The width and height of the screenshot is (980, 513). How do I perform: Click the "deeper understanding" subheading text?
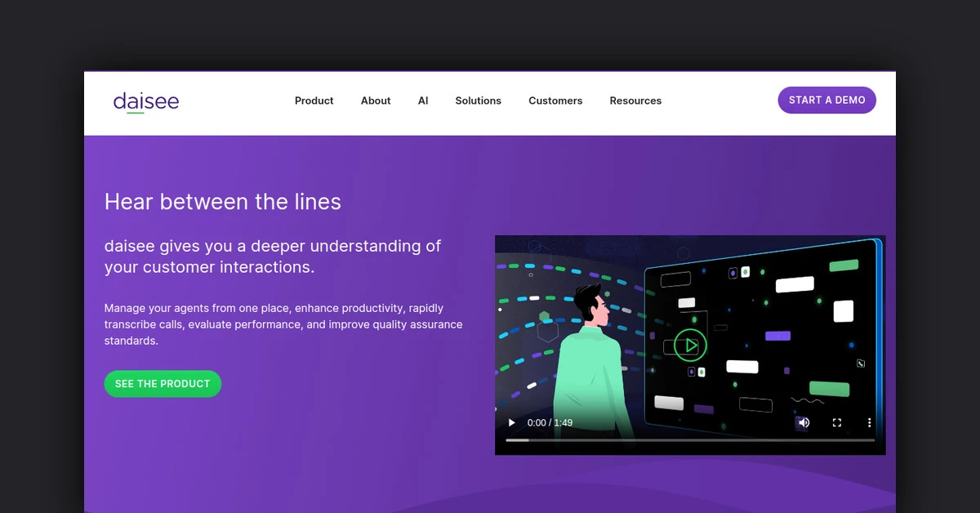pos(272,256)
